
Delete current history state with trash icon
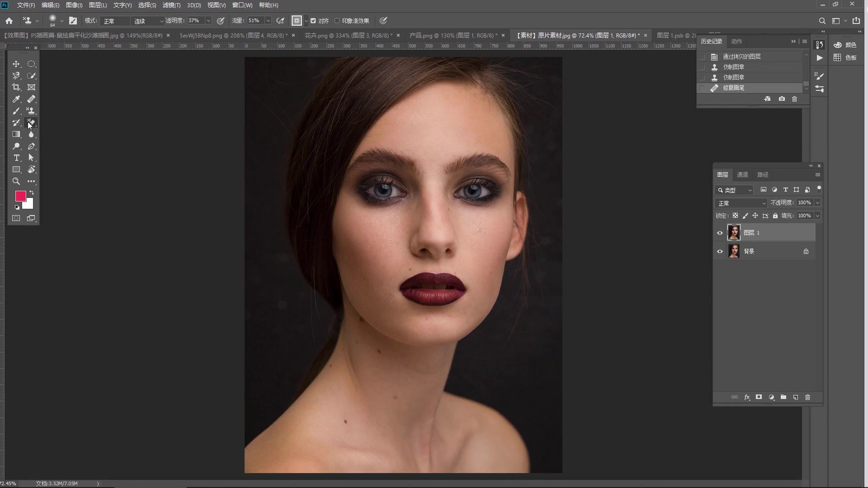tap(795, 99)
